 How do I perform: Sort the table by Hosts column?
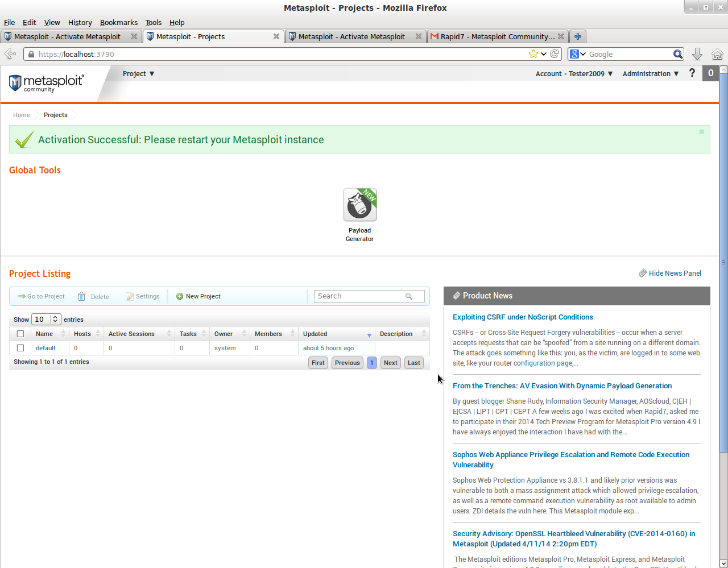pos(86,334)
